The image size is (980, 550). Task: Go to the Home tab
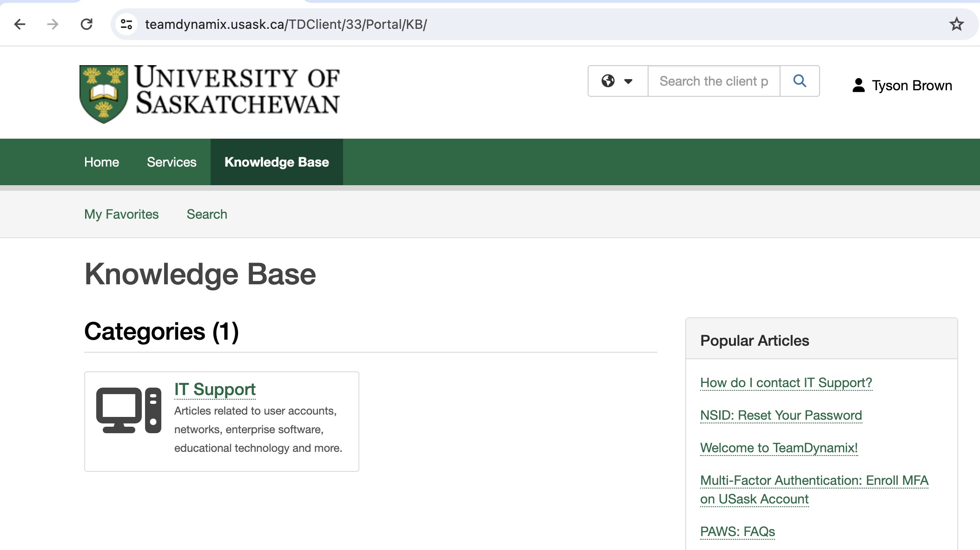[101, 162]
